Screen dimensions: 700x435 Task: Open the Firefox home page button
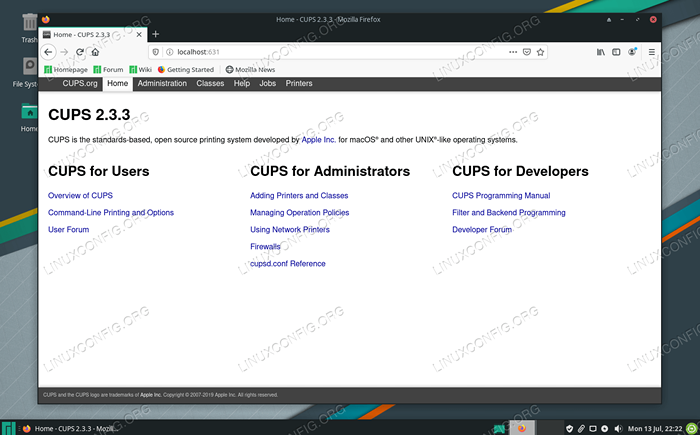[95, 52]
